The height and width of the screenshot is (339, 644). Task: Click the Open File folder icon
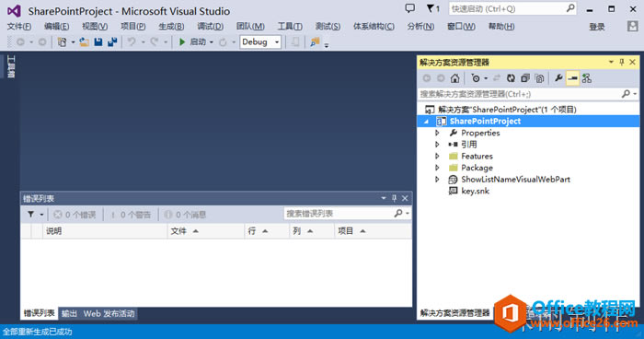pos(85,42)
